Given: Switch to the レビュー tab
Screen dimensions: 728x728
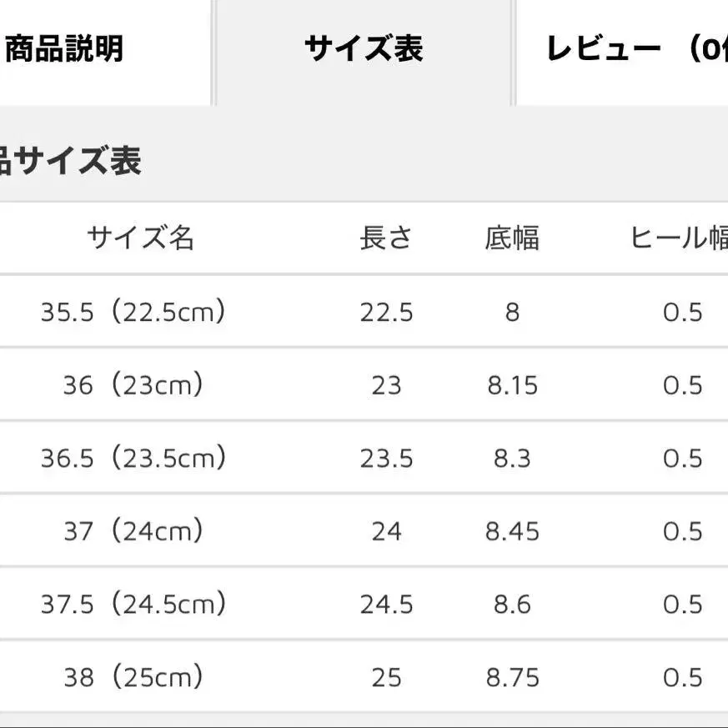Looking at the screenshot, I should click(635, 50).
